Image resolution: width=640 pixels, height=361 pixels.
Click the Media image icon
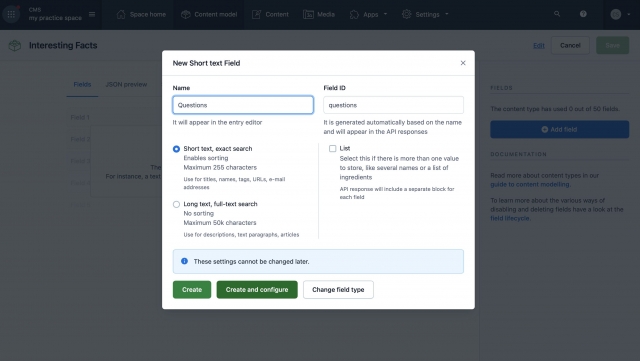point(308,14)
